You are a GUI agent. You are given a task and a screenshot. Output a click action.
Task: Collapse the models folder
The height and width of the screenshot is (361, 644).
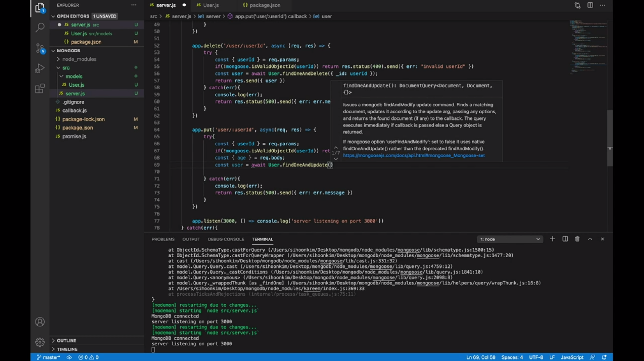tap(74, 76)
